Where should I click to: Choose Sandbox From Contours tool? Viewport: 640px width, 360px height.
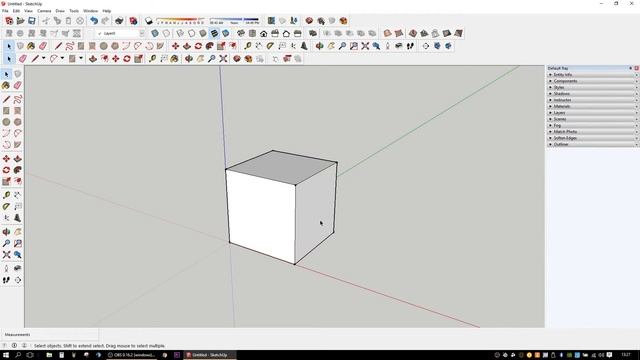[x=387, y=33]
